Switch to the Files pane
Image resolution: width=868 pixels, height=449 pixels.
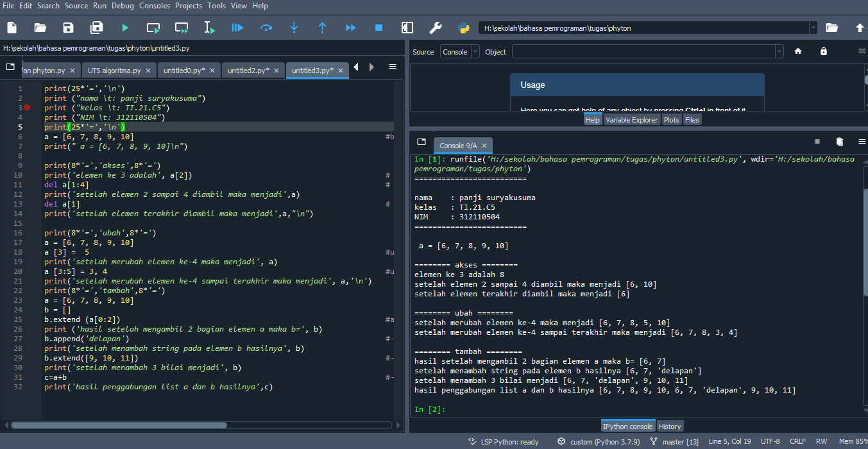[x=692, y=120]
